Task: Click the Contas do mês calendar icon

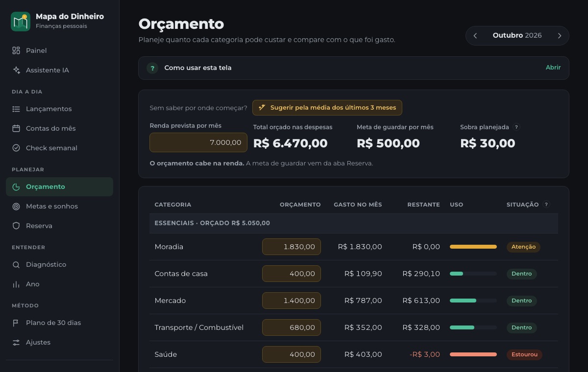Action: [16, 128]
